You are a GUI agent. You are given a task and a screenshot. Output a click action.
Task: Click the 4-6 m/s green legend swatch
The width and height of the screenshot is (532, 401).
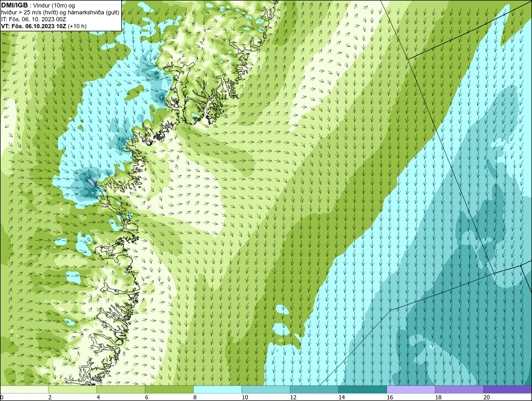[121, 389]
